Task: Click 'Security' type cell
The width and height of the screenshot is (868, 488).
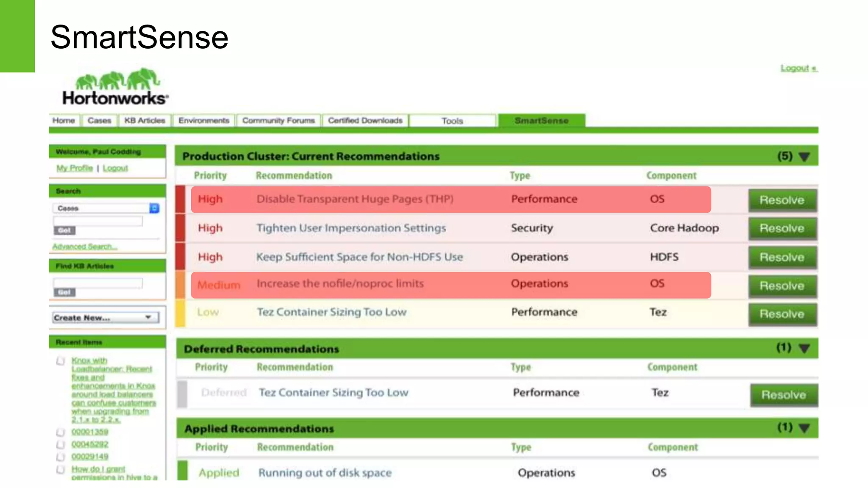Action: tap(532, 228)
